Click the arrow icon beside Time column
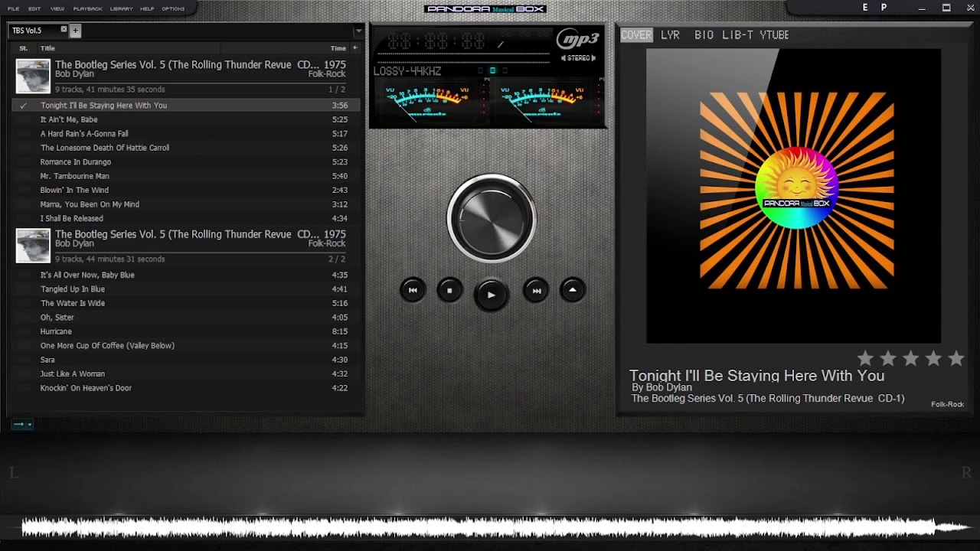The image size is (980, 551). [x=354, y=48]
